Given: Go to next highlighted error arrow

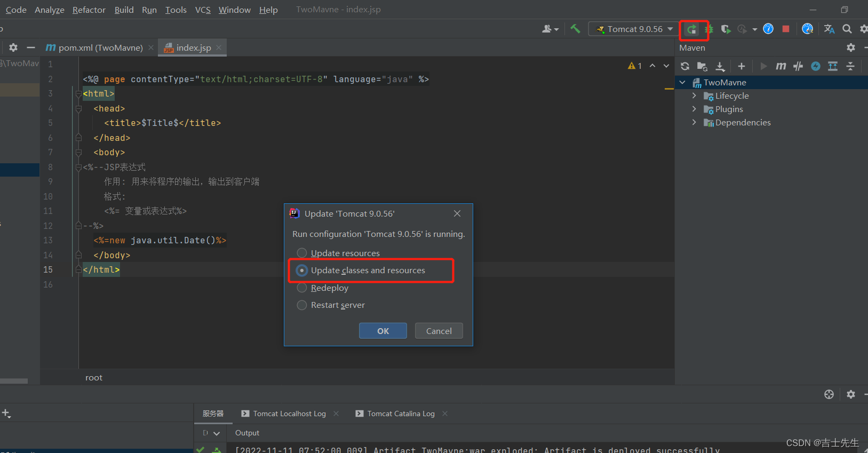Looking at the screenshot, I should click(x=666, y=66).
